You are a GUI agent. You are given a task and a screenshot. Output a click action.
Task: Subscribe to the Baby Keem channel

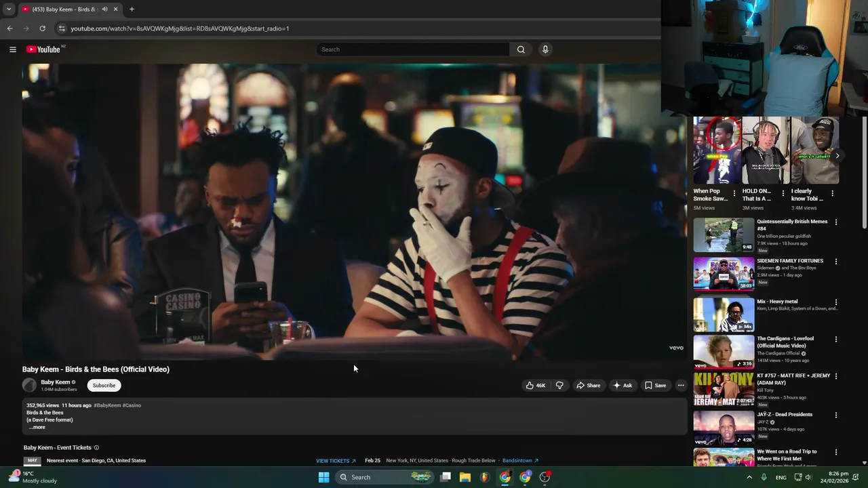coord(104,386)
